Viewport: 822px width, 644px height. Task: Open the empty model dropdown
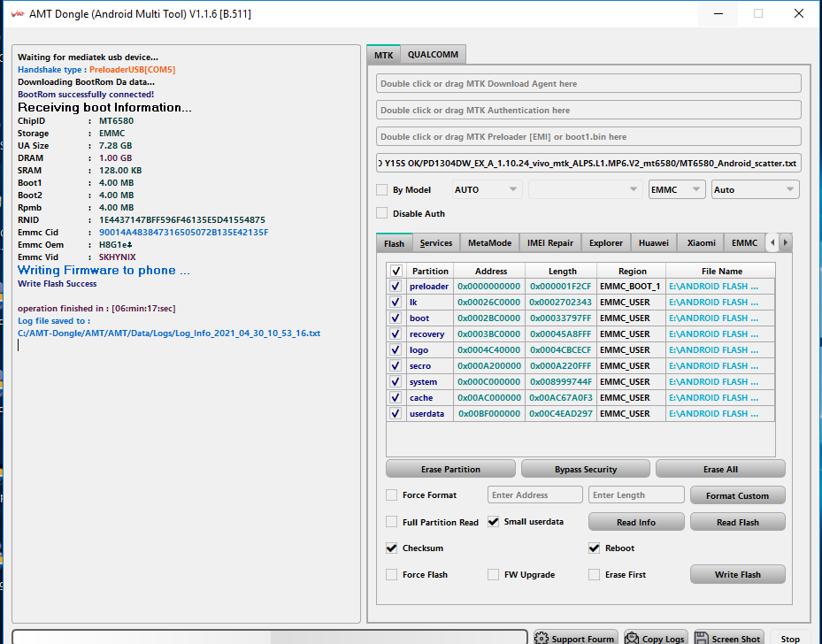585,189
